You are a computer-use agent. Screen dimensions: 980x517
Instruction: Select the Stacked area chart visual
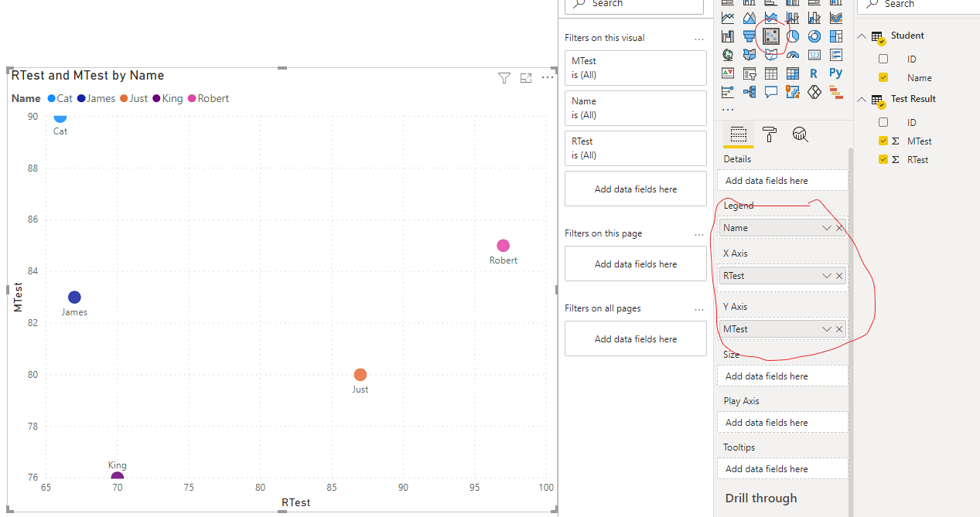(x=771, y=17)
